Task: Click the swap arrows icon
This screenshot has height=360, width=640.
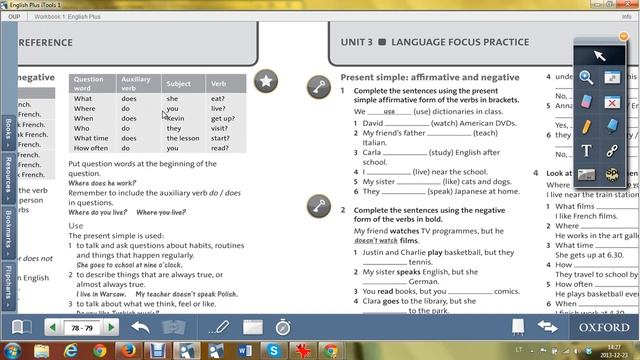Action: [547, 327]
